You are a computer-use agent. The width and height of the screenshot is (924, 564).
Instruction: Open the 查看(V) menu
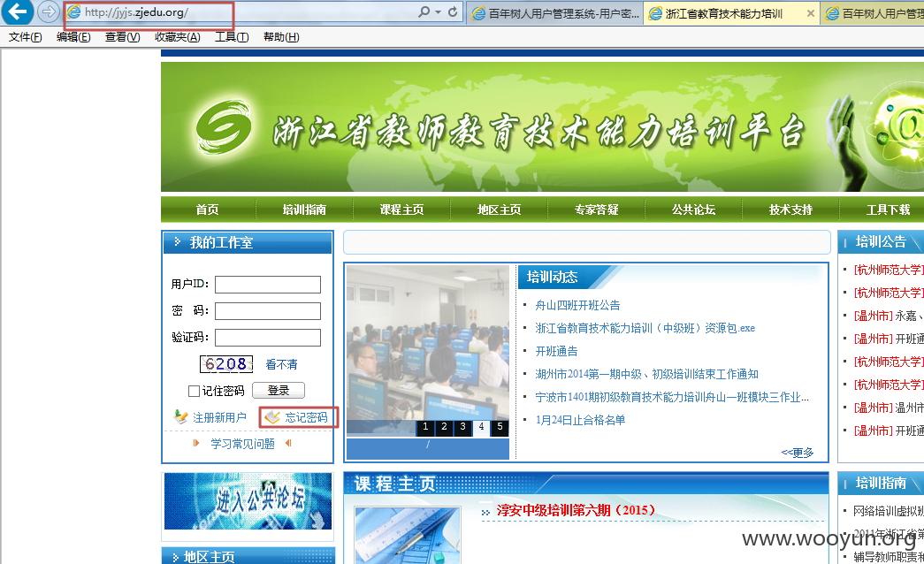click(x=123, y=37)
